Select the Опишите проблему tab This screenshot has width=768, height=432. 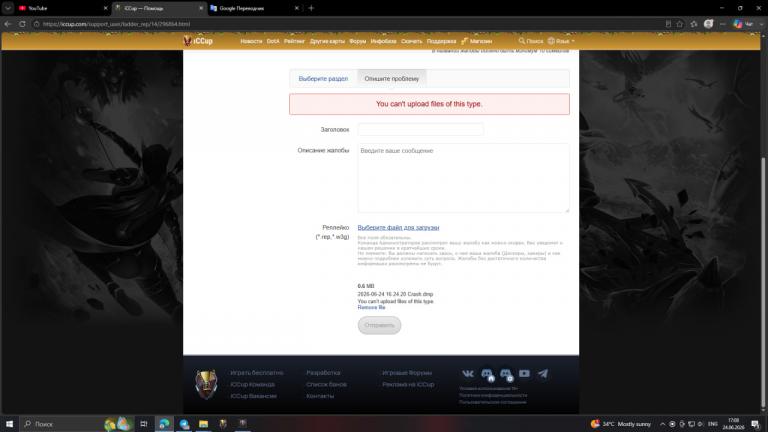(392, 78)
